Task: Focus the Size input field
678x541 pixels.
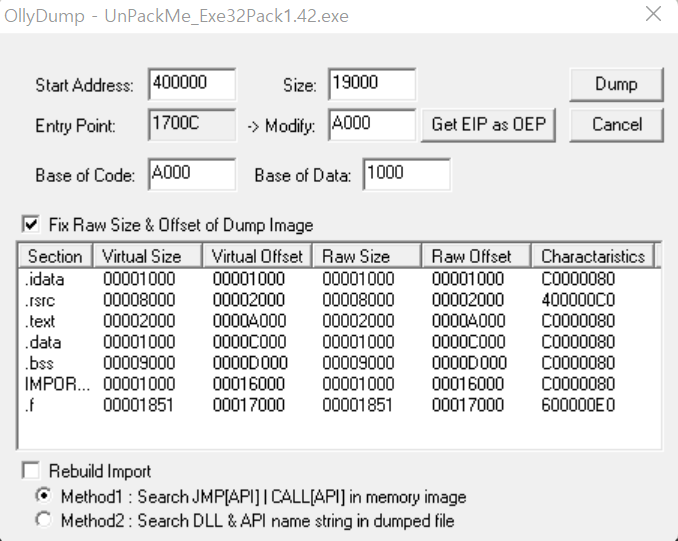Action: 372,84
